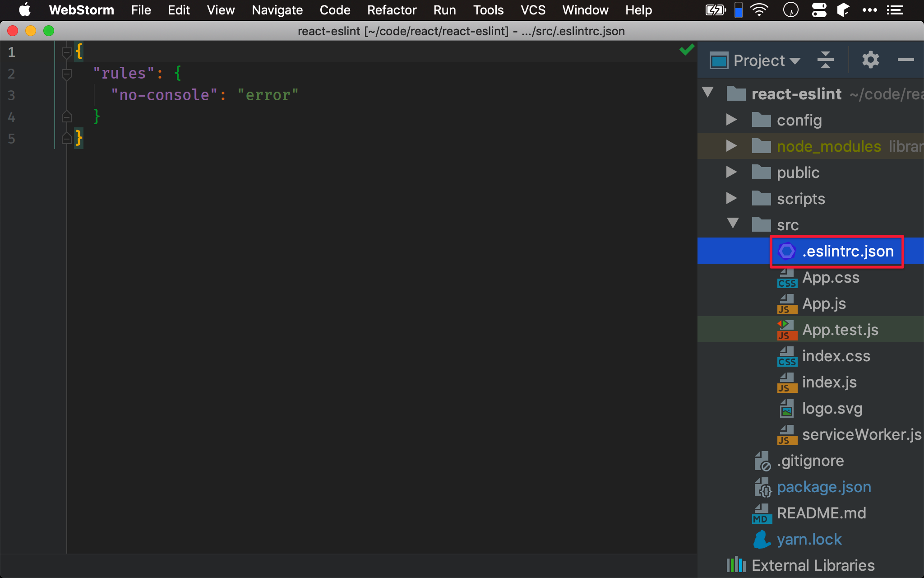Image resolution: width=924 pixels, height=578 pixels.
Task: Click the public folder icon
Action: [x=761, y=172]
